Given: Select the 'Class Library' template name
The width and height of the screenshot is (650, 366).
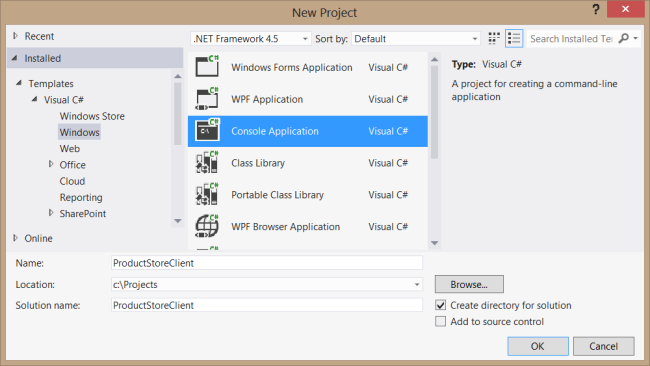Looking at the screenshot, I should coord(258,163).
